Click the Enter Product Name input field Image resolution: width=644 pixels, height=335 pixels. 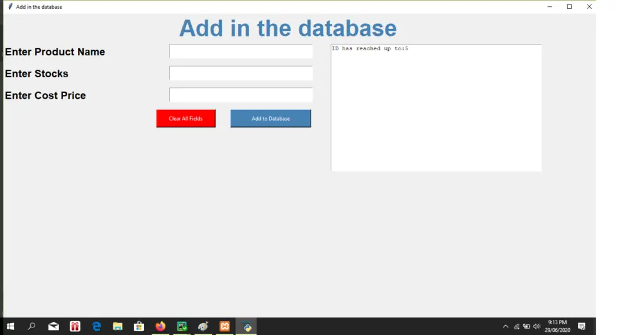point(241,52)
